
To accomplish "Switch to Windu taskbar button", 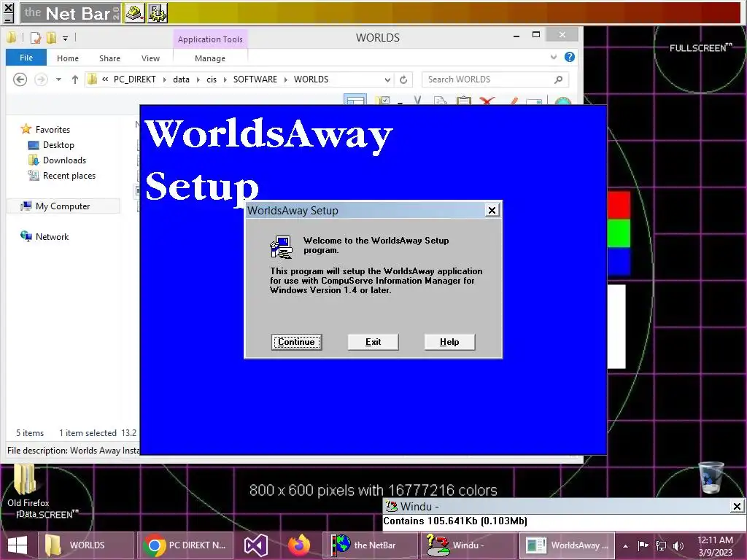I will point(469,545).
